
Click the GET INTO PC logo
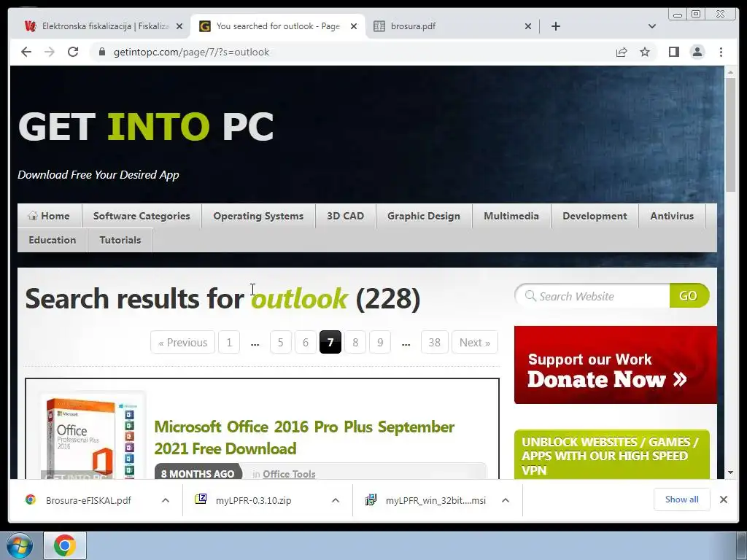pos(146,127)
